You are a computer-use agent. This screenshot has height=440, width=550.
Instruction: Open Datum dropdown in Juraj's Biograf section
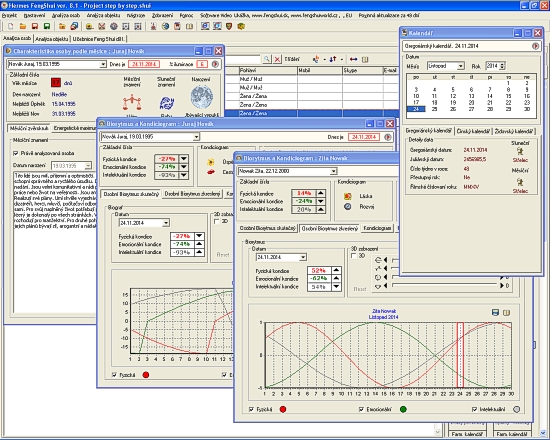click(x=166, y=223)
